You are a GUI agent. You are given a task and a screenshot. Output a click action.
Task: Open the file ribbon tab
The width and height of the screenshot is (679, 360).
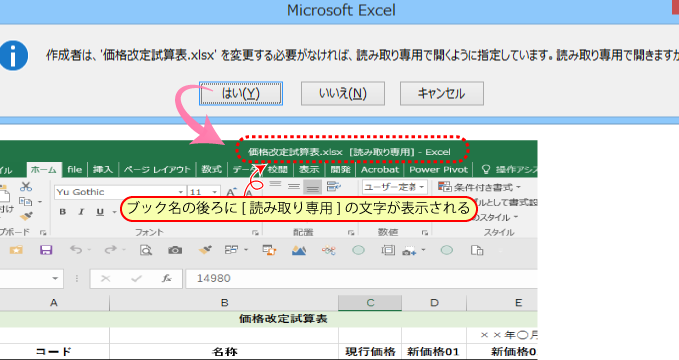click(x=74, y=169)
